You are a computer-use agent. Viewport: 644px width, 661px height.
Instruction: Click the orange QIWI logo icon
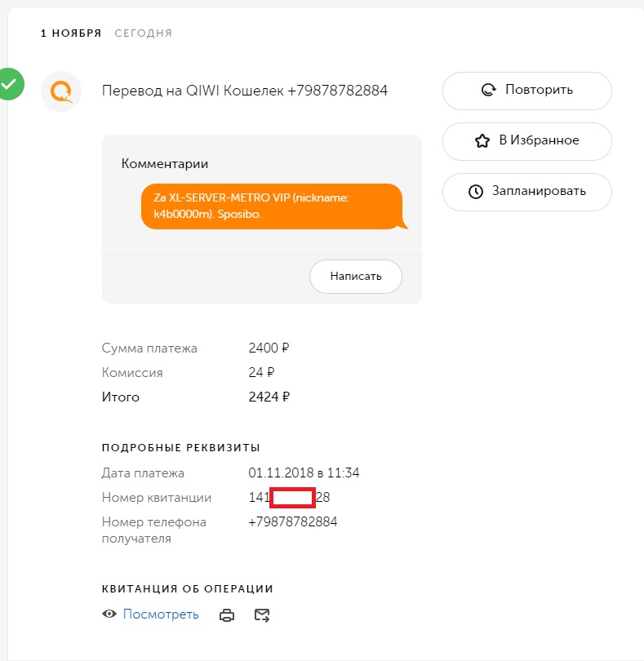click(61, 91)
